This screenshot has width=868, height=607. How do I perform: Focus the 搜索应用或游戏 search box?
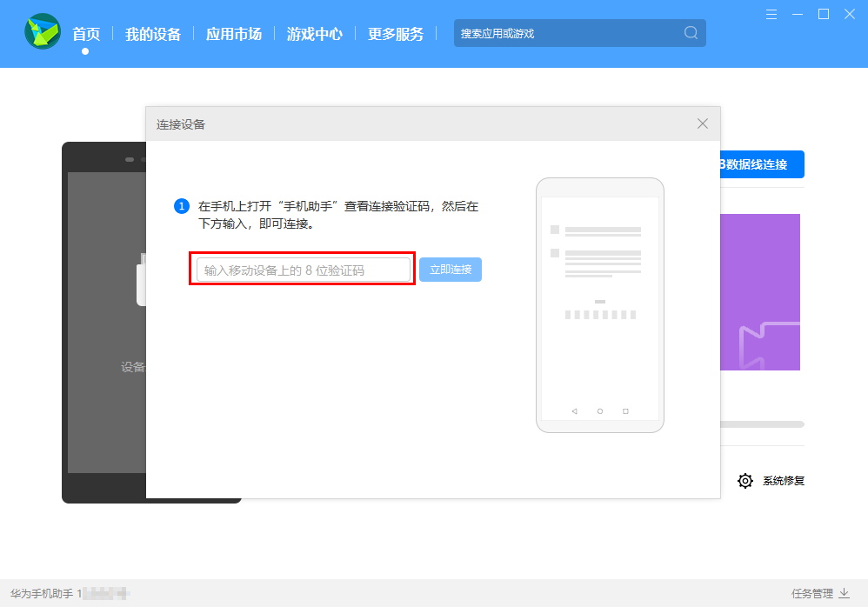[x=579, y=33]
